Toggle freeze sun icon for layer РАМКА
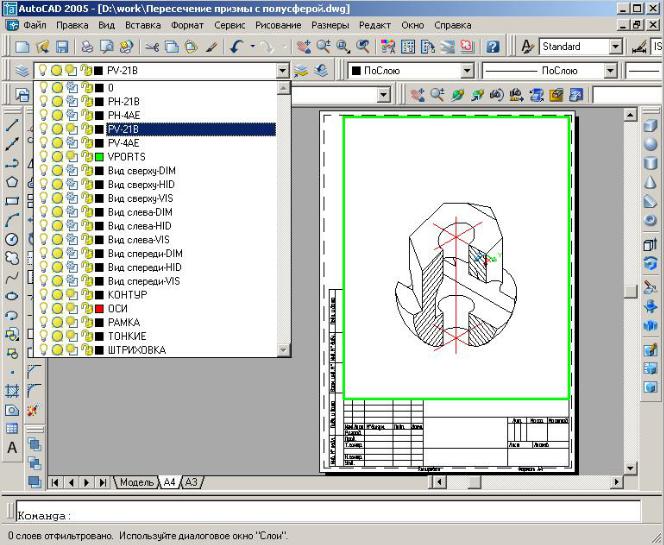 tap(57, 322)
